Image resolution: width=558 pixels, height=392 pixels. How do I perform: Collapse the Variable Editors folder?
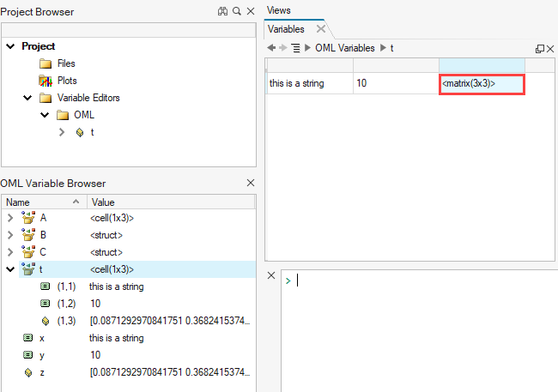pos(27,98)
